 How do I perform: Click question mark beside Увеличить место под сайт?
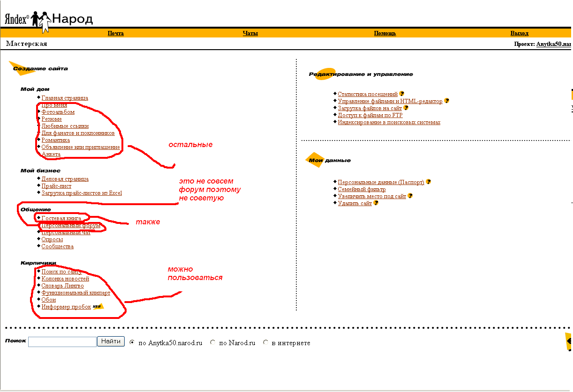(x=410, y=196)
